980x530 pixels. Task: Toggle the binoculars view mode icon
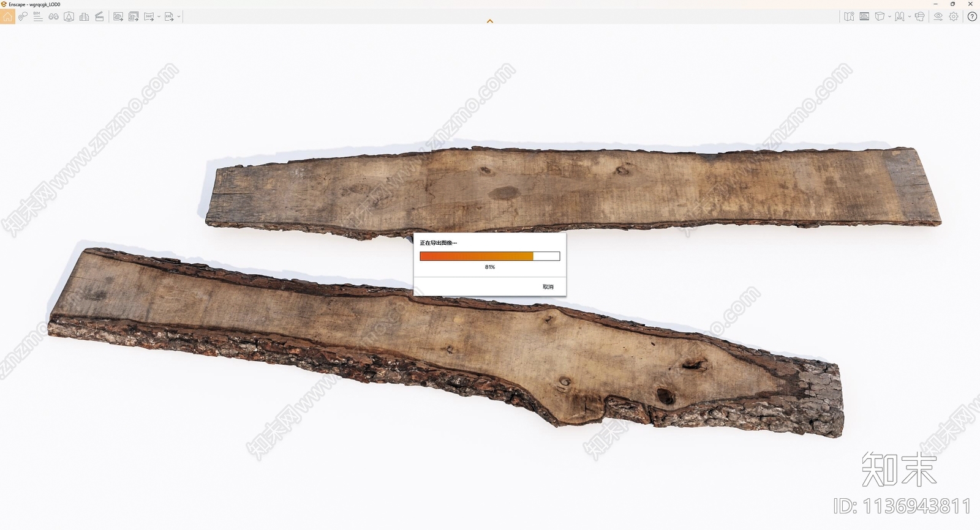[53, 17]
